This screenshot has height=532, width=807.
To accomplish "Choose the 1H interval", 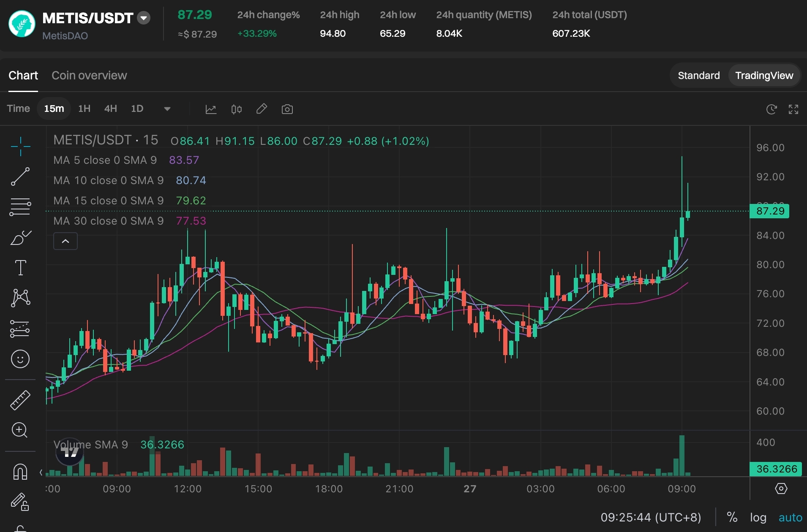I will point(85,109).
